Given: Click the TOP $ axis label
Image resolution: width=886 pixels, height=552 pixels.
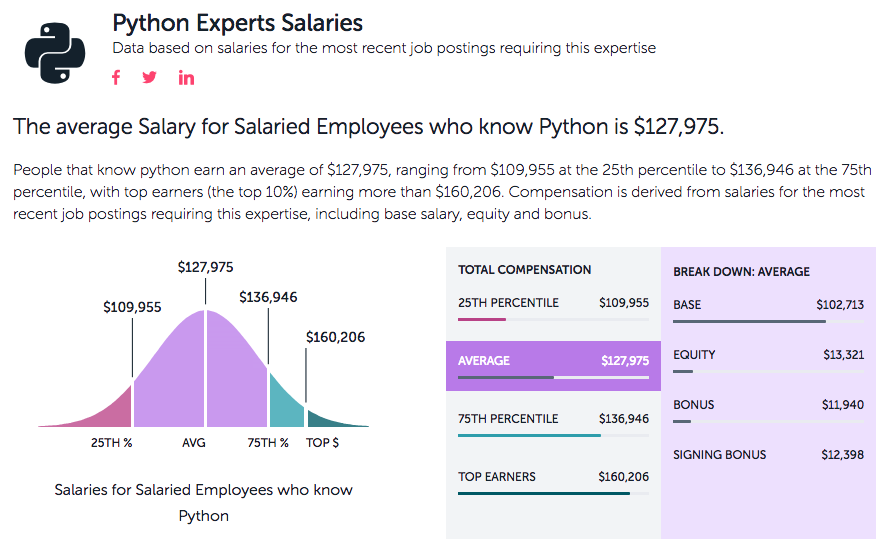Looking at the screenshot, I should click(322, 442).
